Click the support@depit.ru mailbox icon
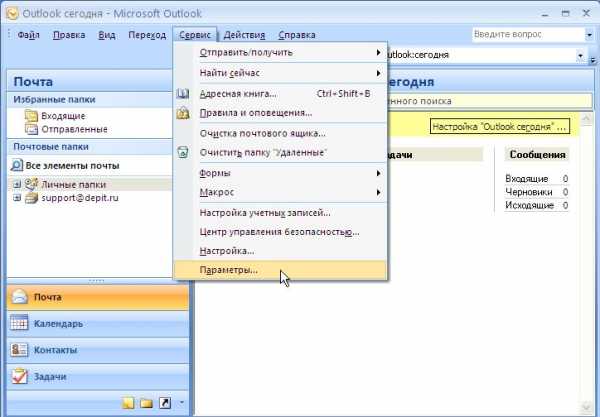 point(31,198)
